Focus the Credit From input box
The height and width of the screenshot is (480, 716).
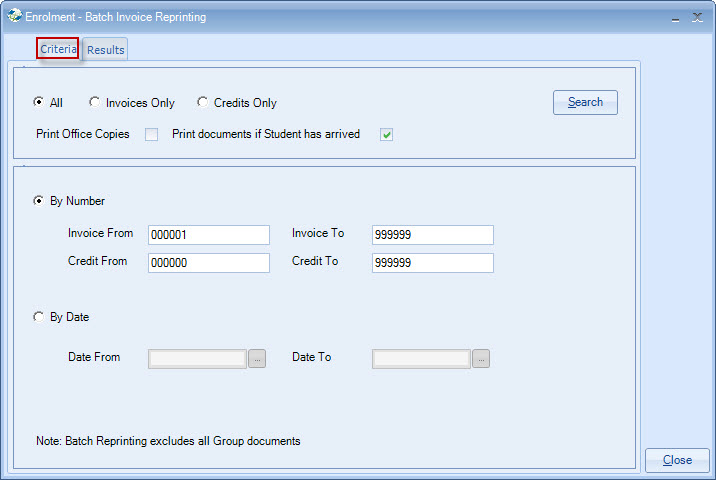pos(208,263)
